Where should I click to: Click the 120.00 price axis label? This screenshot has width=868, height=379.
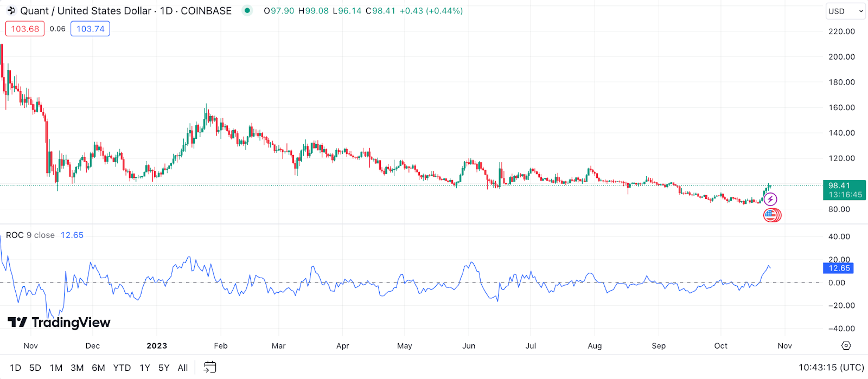[841, 158]
